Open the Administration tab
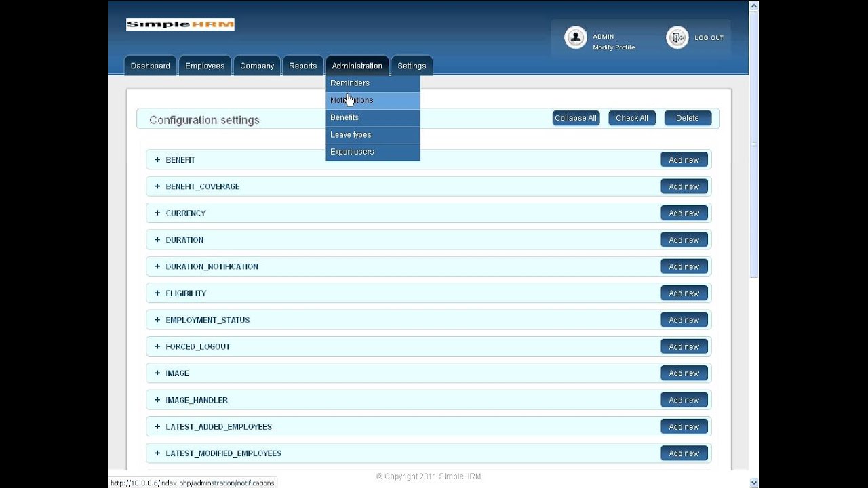 (357, 66)
